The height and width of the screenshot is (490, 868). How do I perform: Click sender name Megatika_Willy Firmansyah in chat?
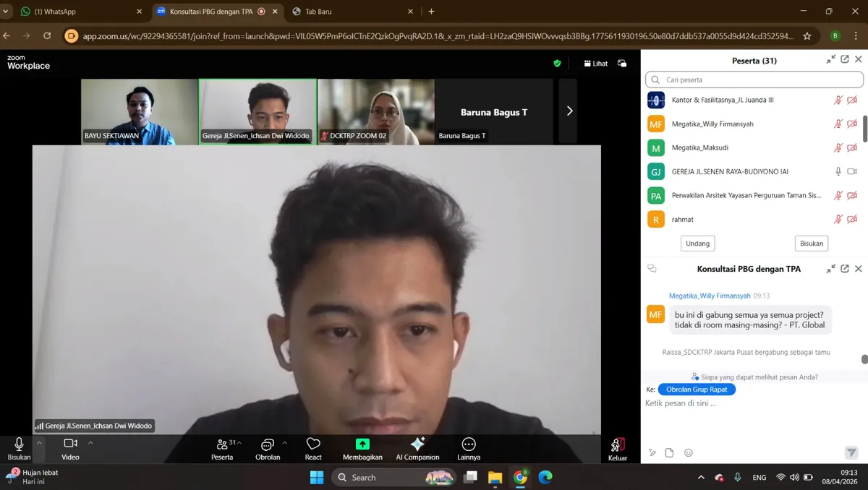[x=710, y=296]
